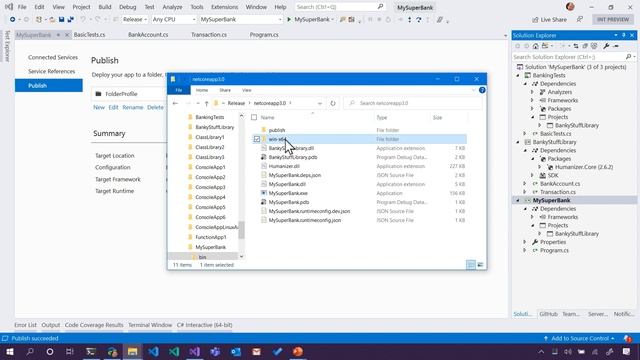Expand the Analyzers node
This screenshot has width=640, height=360.
[532, 92]
